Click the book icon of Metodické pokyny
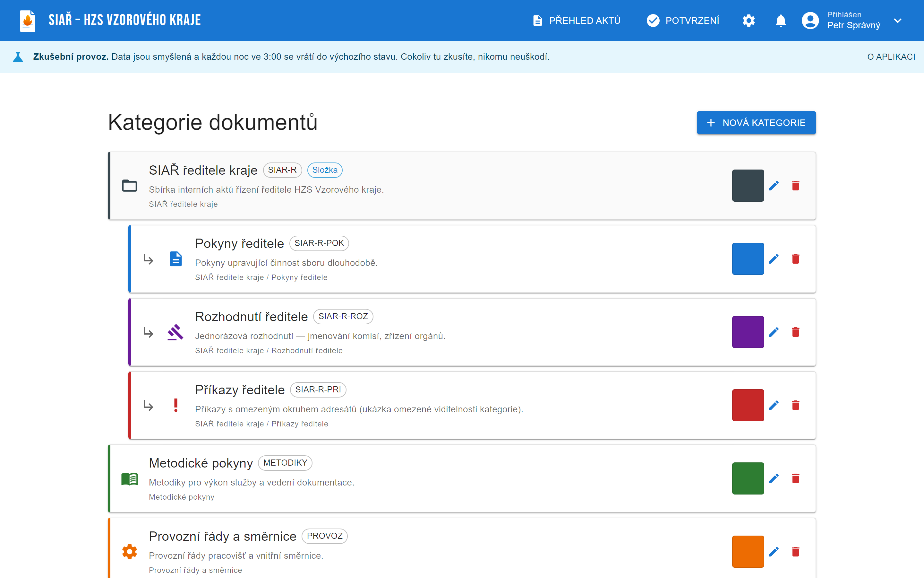 129,478
